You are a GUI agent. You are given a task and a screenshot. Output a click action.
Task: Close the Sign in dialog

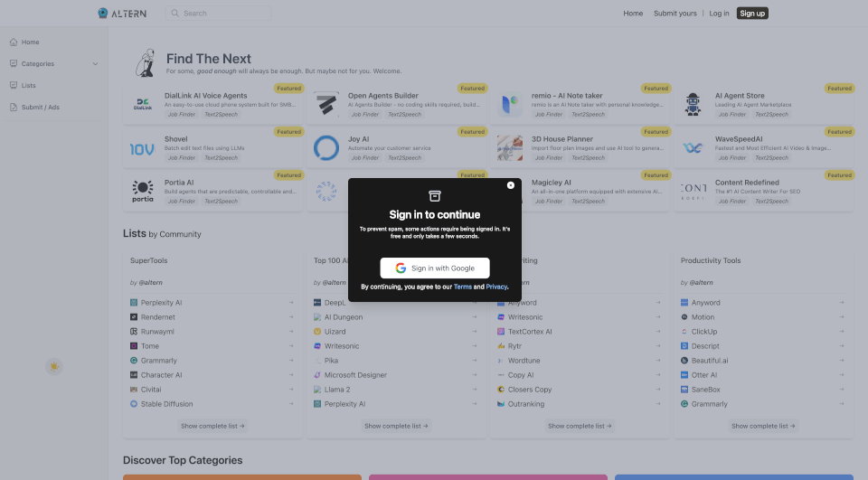click(x=510, y=185)
